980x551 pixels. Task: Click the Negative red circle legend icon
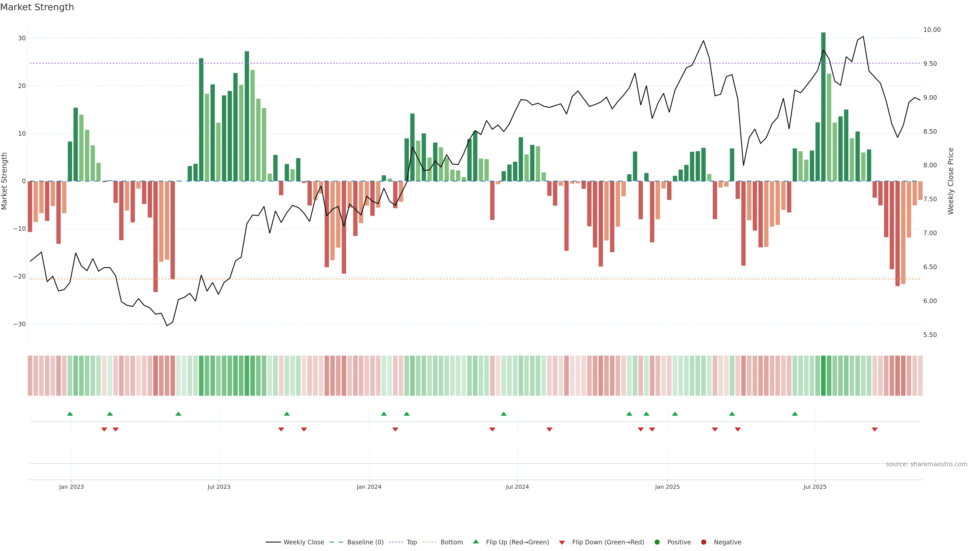[x=703, y=542]
